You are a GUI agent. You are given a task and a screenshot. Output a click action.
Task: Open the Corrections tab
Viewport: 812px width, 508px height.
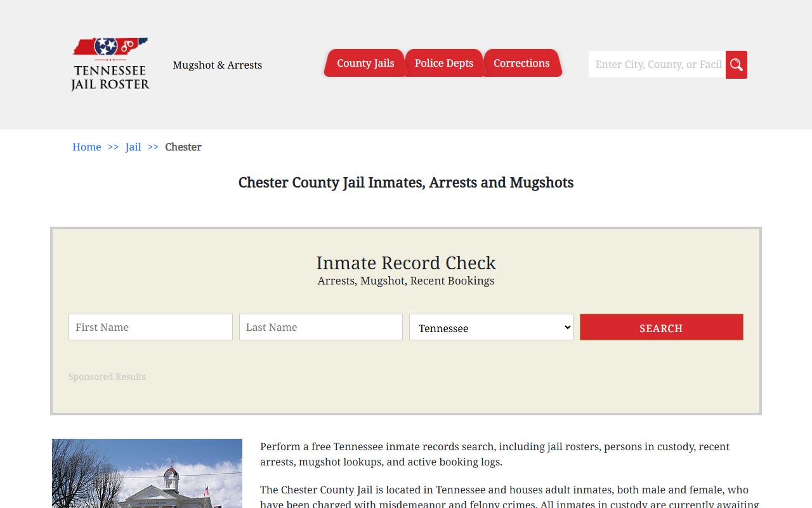[x=521, y=63]
